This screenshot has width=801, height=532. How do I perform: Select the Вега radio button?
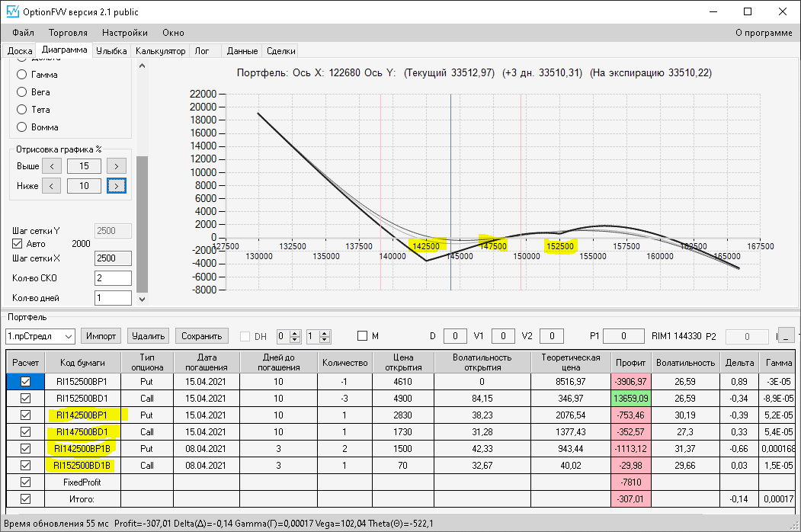click(x=21, y=92)
